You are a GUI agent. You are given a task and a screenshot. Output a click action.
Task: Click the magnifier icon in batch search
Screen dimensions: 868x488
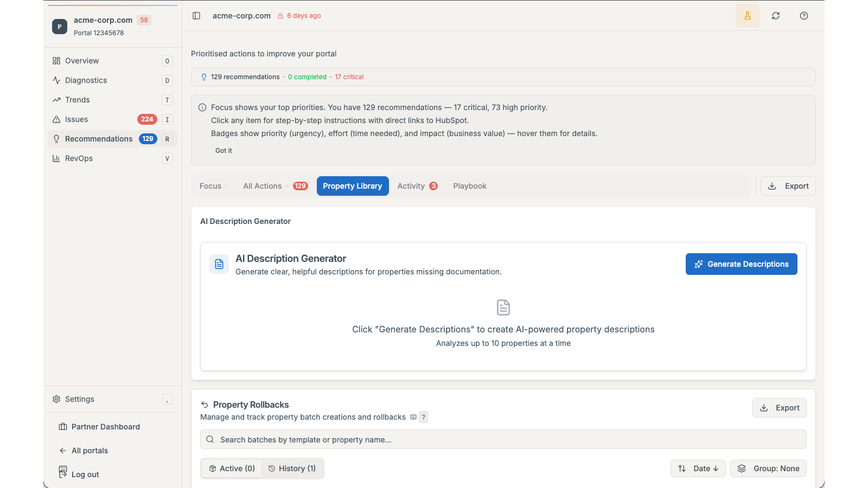[210, 440]
